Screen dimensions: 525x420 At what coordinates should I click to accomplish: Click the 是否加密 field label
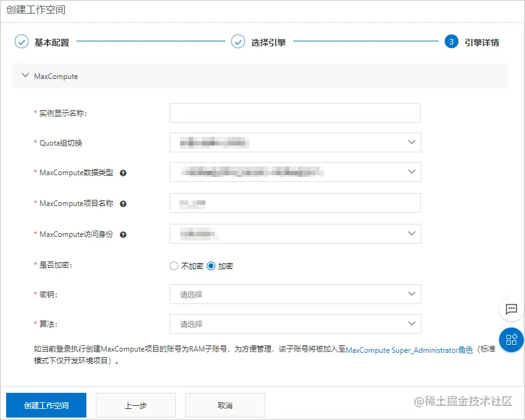tap(56, 265)
